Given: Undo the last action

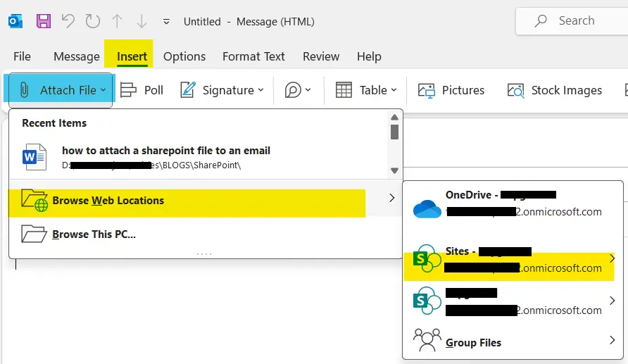Looking at the screenshot, I should pyautogui.click(x=68, y=21).
